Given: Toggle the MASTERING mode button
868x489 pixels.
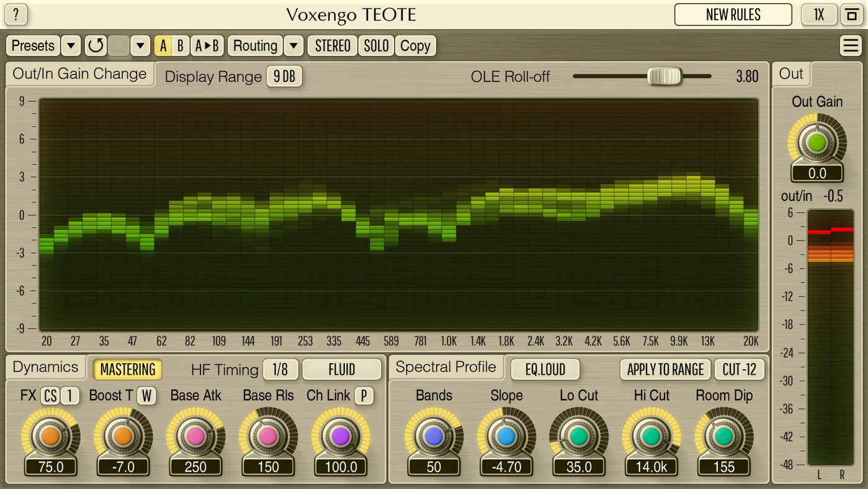Looking at the screenshot, I should pyautogui.click(x=127, y=370).
